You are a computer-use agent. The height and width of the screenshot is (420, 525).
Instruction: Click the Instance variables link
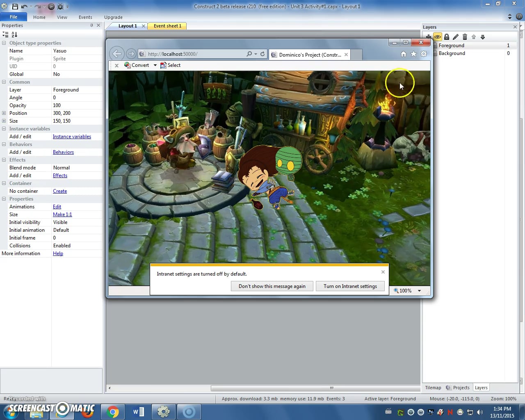pos(72,137)
